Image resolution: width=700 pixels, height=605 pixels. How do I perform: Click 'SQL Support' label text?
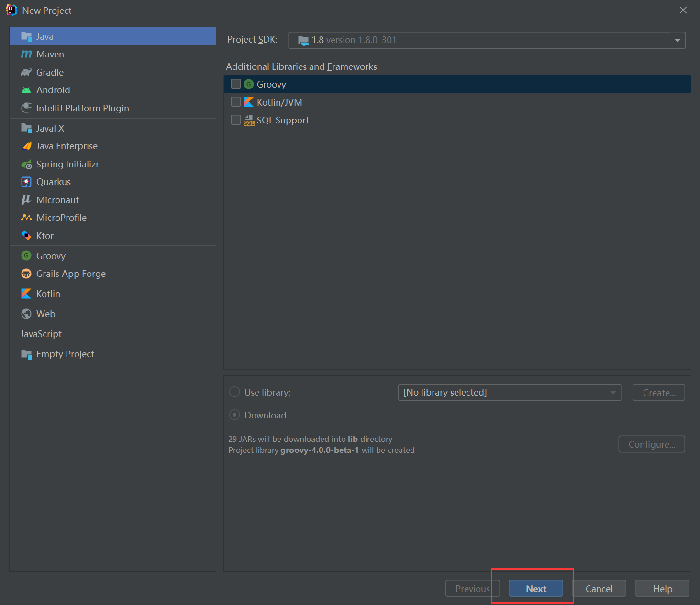coord(283,121)
